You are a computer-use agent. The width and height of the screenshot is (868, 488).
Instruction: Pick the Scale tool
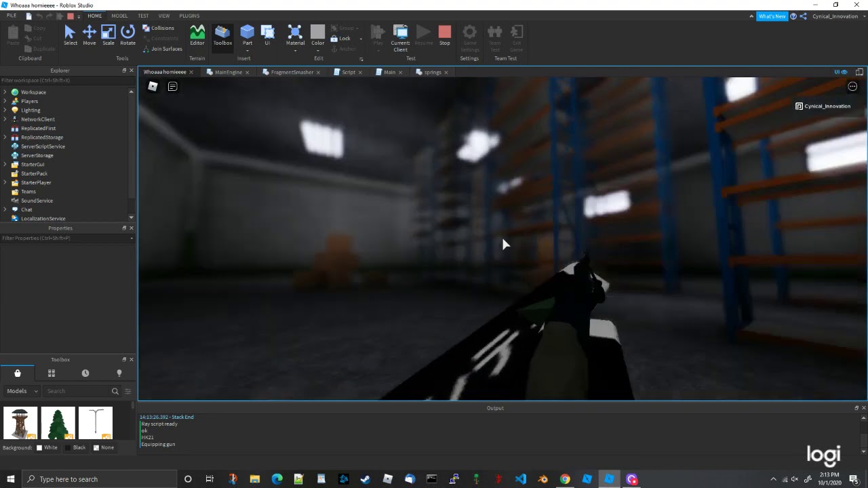point(108,35)
